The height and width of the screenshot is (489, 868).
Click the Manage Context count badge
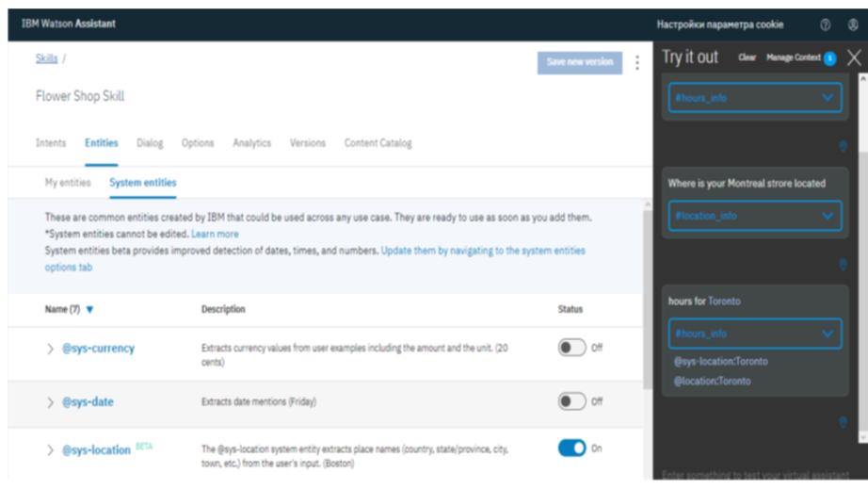click(x=829, y=58)
